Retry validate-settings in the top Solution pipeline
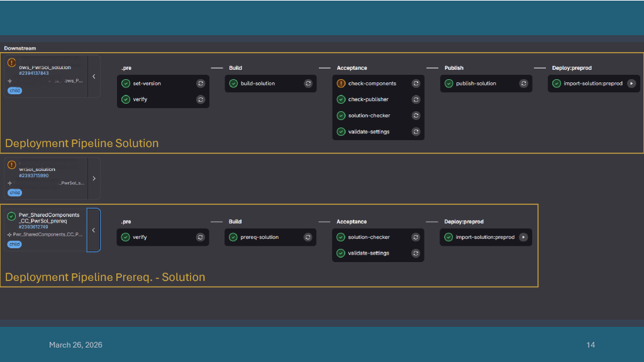644x362 pixels. coord(416,131)
